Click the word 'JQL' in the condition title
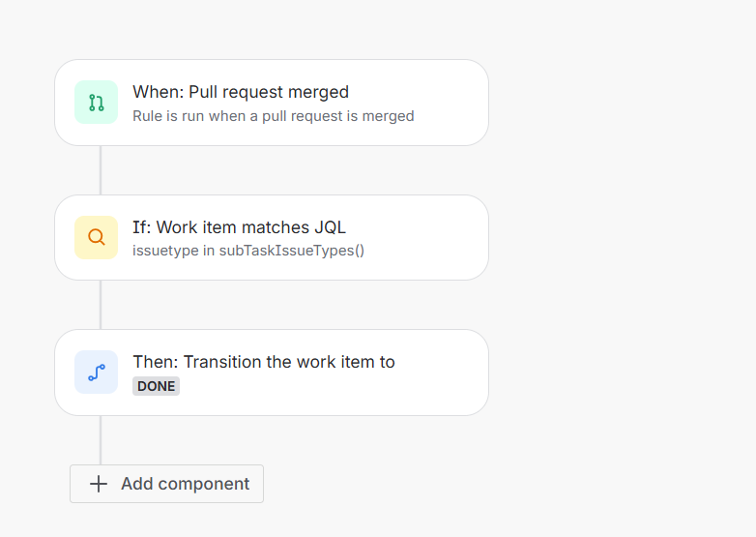This screenshot has width=756, height=537. pos(331,227)
